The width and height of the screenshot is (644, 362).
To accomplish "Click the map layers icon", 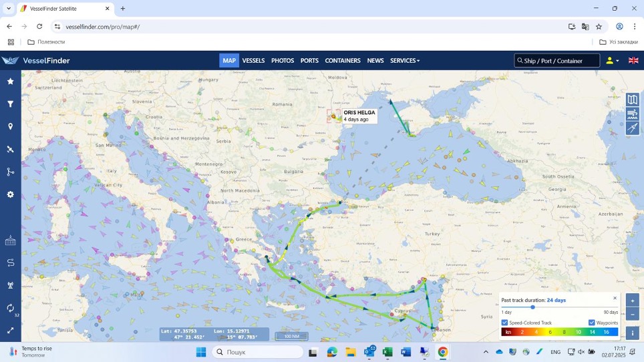I will click(632, 100).
